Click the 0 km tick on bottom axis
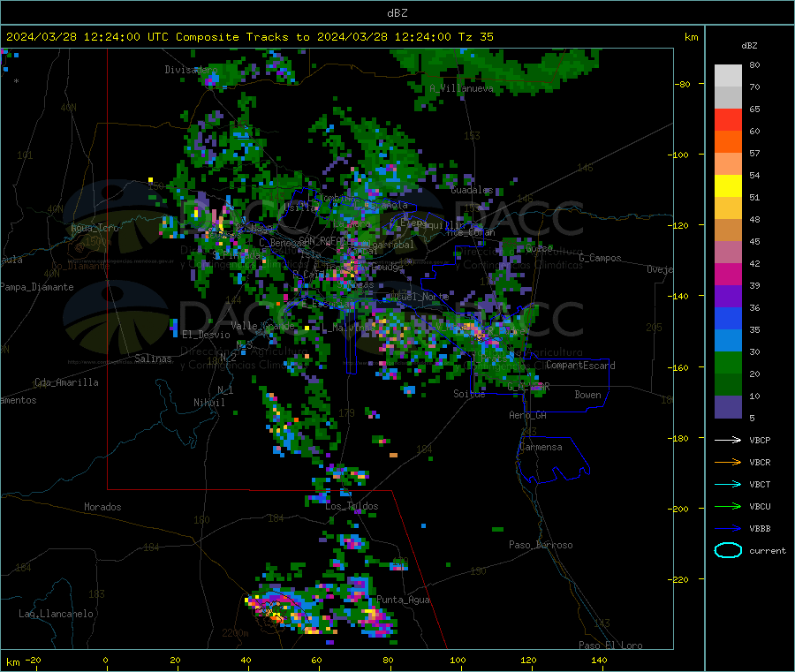This screenshot has width=795, height=672. coord(105,661)
